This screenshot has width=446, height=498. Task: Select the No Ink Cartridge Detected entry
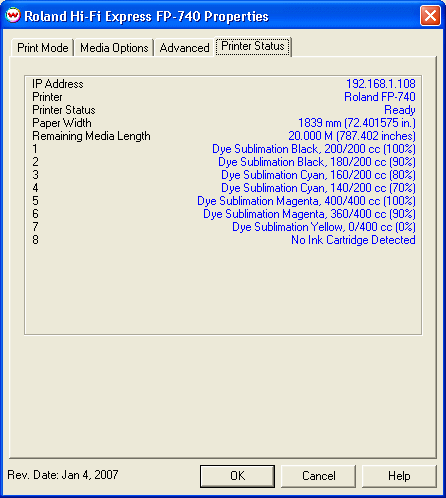[x=353, y=240]
